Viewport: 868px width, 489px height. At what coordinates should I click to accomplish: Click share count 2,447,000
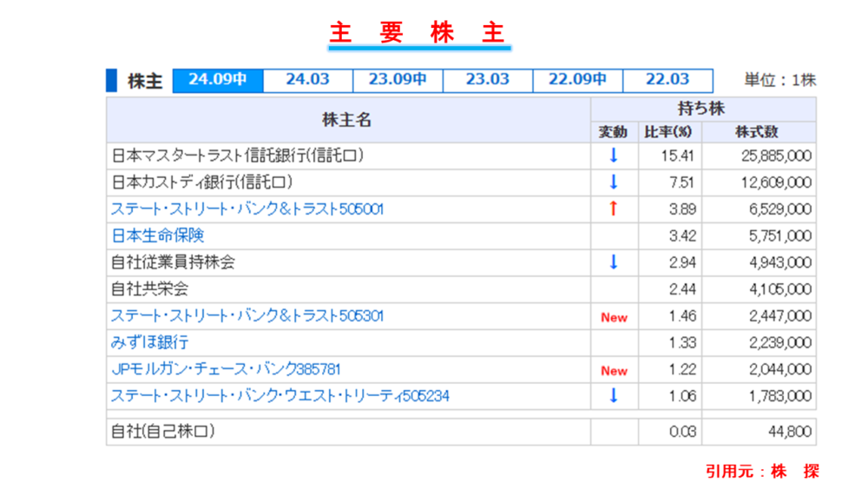[780, 316]
